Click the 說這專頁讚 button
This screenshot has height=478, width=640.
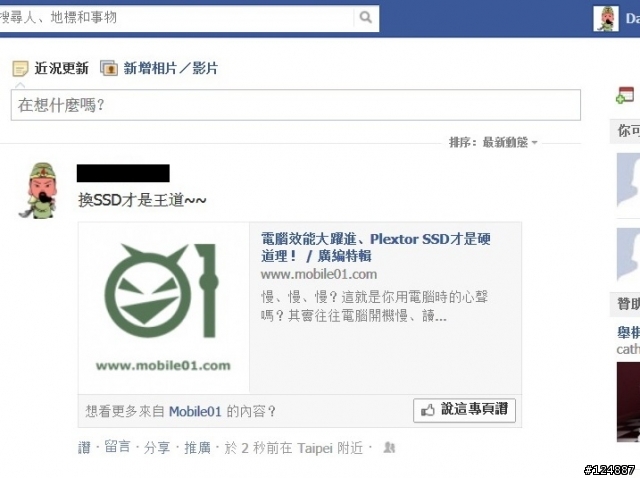click(x=464, y=410)
